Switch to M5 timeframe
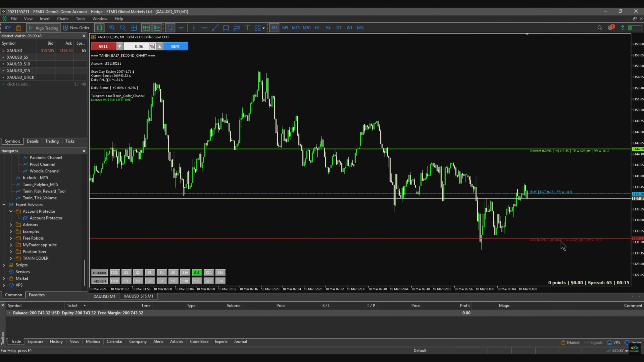The image size is (644, 362). click(285, 28)
